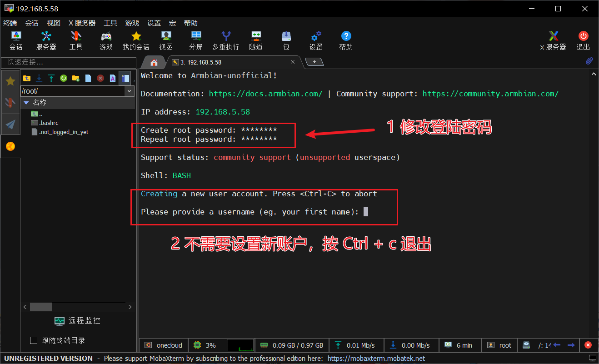Click the left arrow on the status bar

pyautogui.click(x=557, y=345)
